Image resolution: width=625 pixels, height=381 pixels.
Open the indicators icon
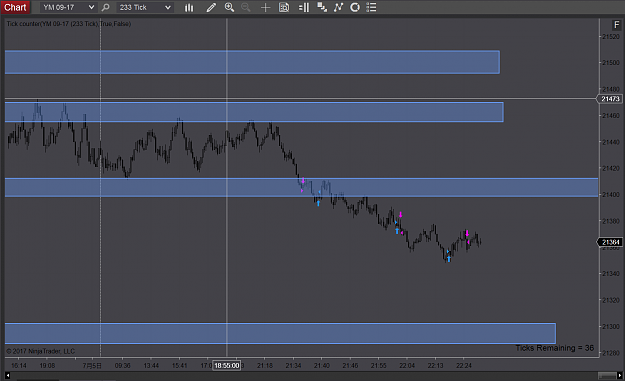[338, 7]
